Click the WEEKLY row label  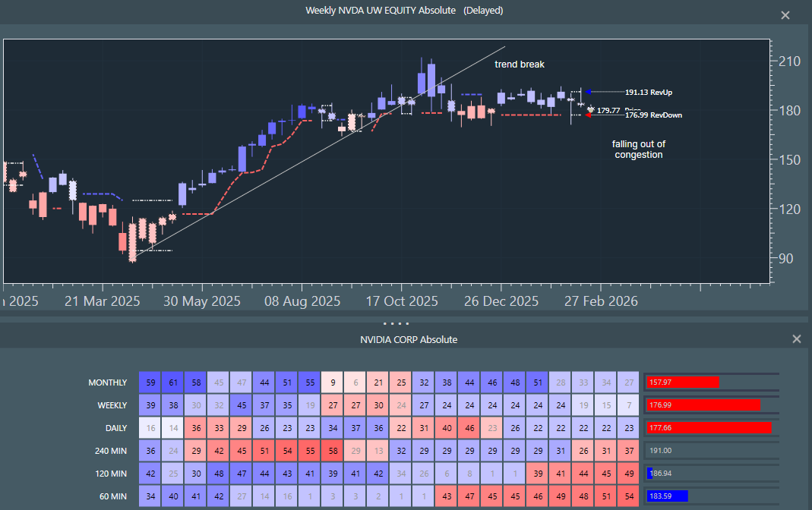pos(112,405)
